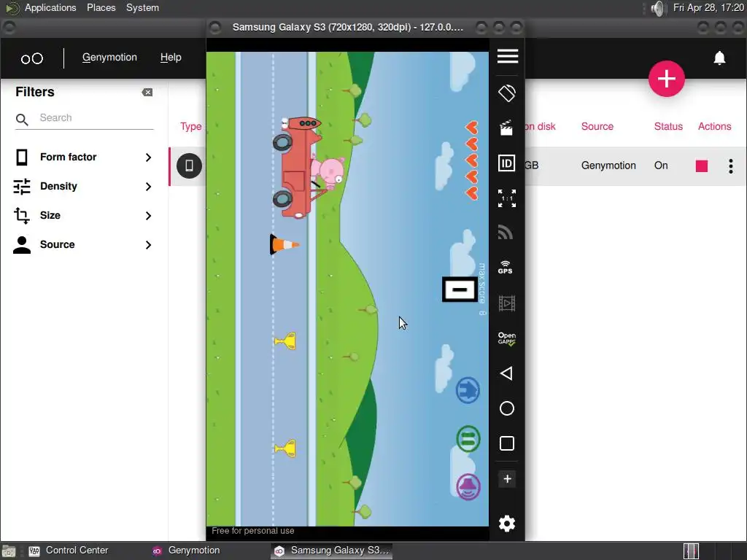Click the On status cell
The width and height of the screenshot is (747, 560).
pyautogui.click(x=661, y=166)
